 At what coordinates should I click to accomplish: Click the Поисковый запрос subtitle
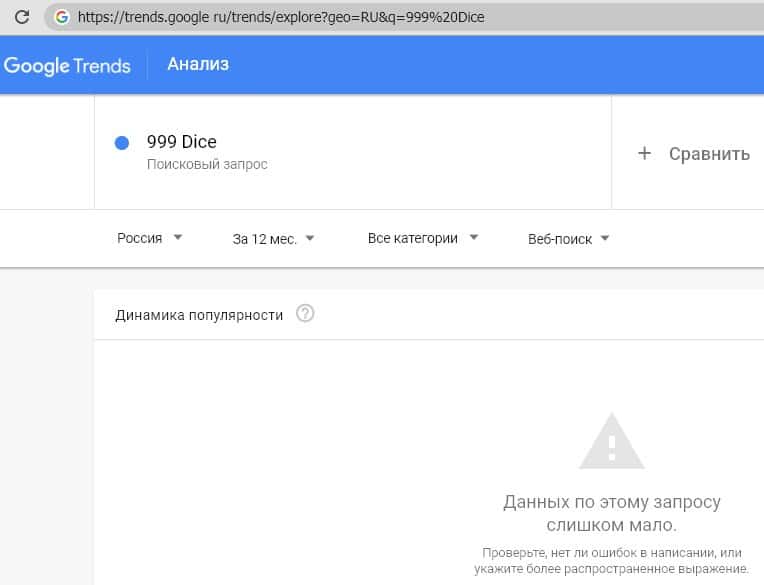pos(207,164)
